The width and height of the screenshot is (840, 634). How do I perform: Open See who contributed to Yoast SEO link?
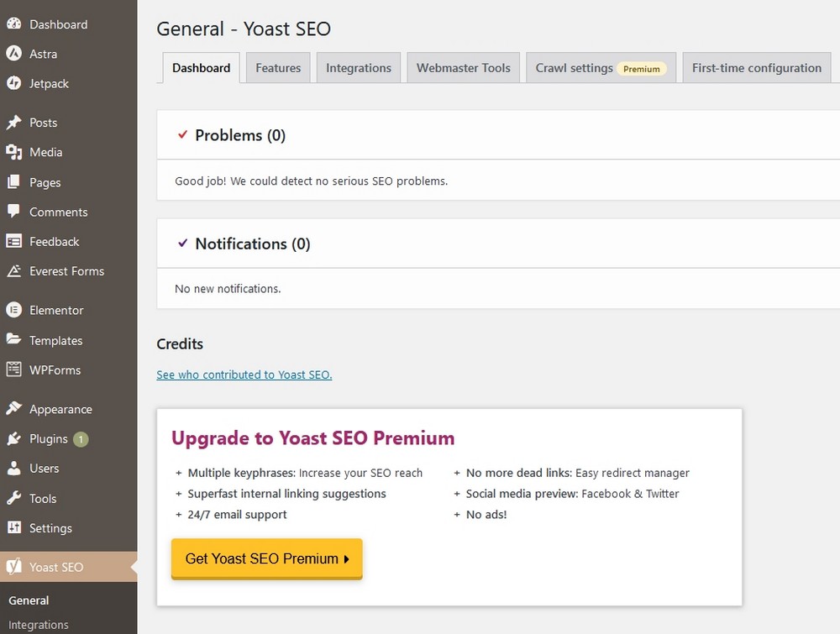[x=244, y=375]
